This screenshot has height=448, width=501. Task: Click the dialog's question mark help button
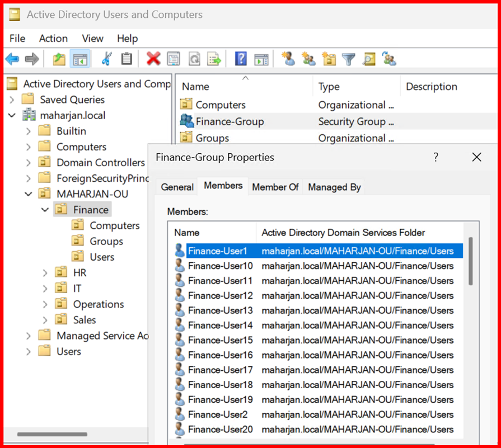click(x=436, y=158)
